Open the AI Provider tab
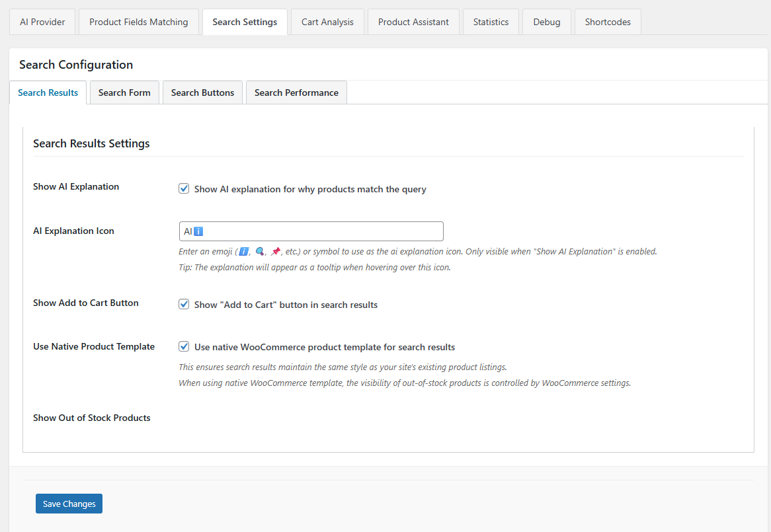Viewport: 771px width, 532px height. point(42,22)
